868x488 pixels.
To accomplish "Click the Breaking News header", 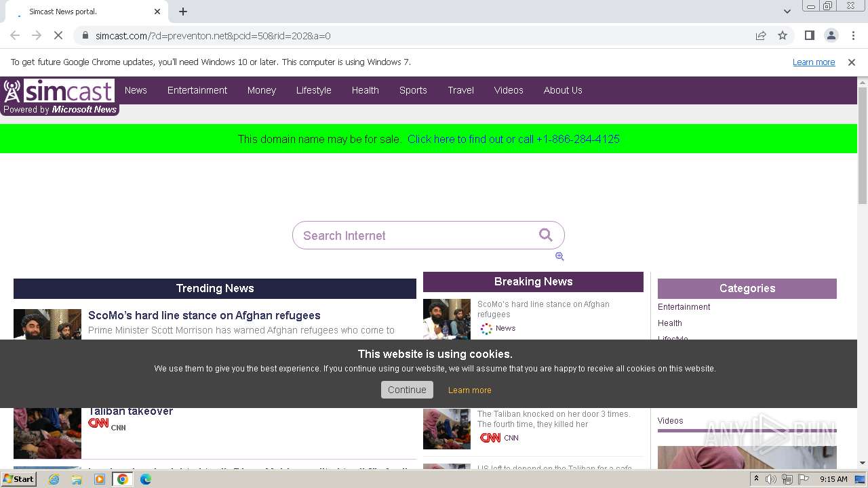I will coord(533,282).
